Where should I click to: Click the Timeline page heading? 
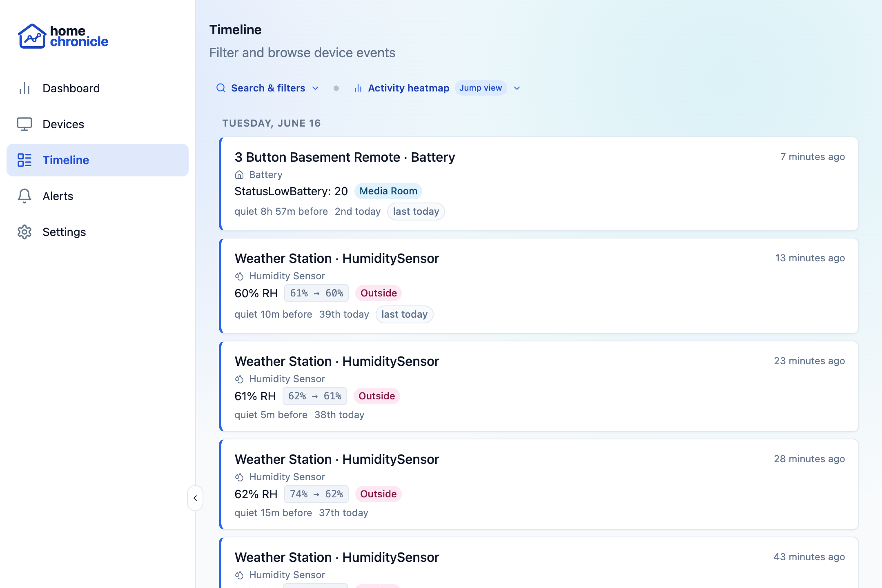coord(235,30)
